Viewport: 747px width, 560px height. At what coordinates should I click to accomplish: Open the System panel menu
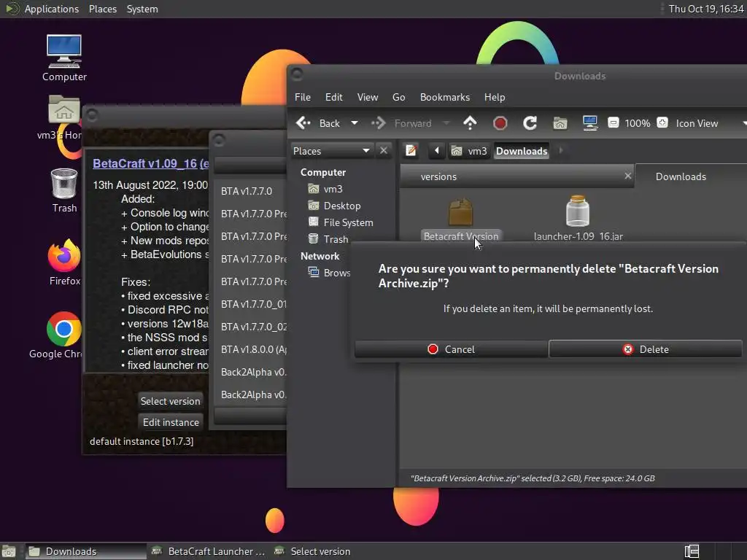[142, 9]
